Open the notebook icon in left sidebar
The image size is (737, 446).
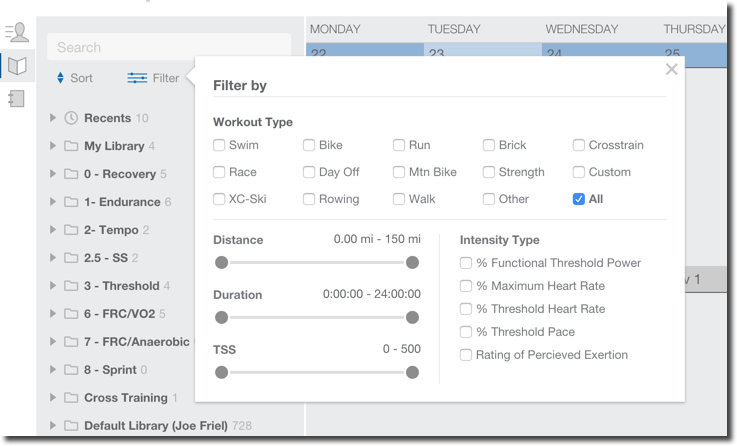point(16,99)
